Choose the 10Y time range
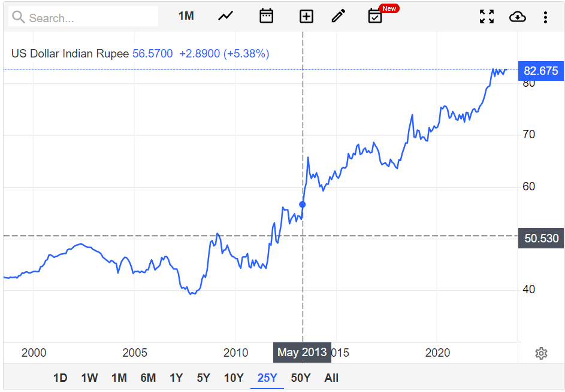The height and width of the screenshot is (392, 565). [x=234, y=378]
